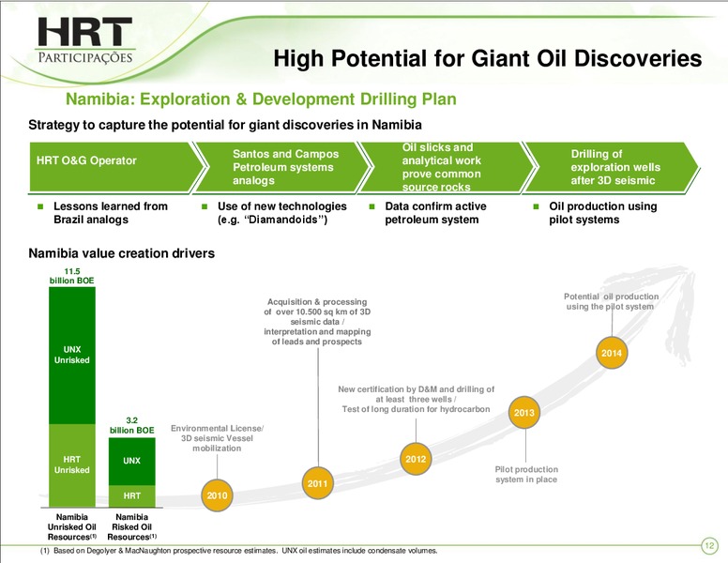Click the HRT Unrisked bar segment
728x563 pixels.
point(72,465)
